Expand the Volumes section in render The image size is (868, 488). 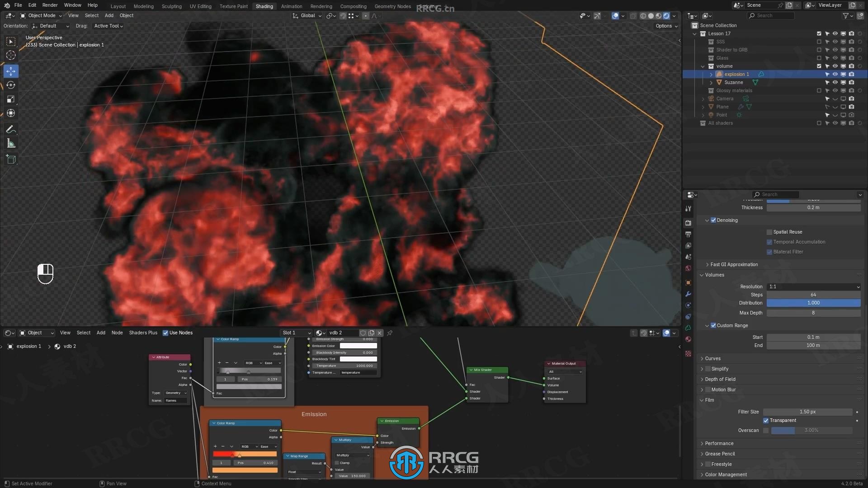tap(715, 275)
